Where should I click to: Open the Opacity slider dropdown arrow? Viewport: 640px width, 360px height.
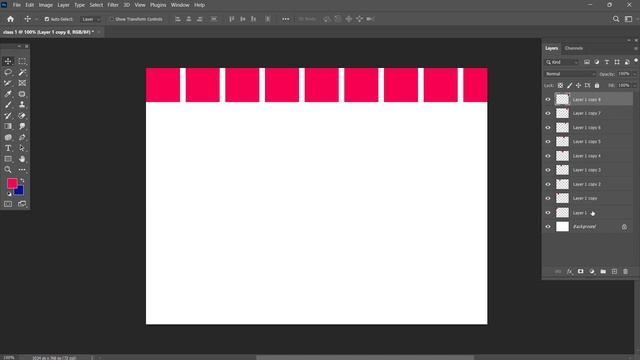(x=634, y=74)
